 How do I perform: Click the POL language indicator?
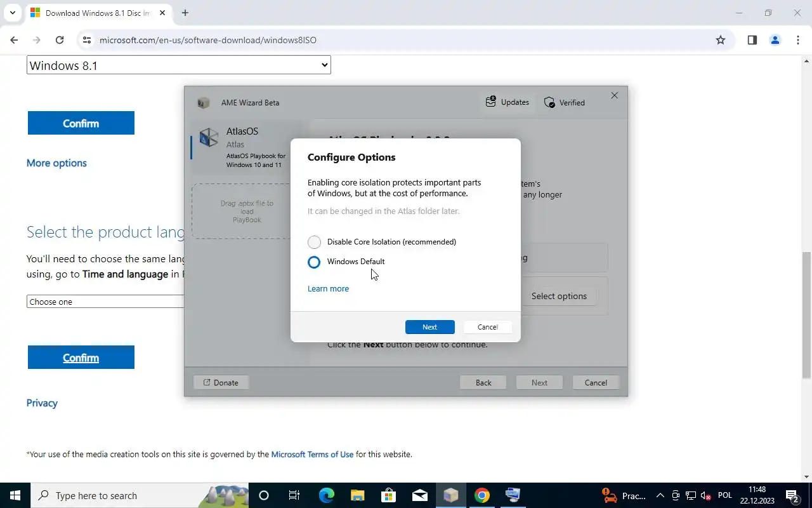724,495
